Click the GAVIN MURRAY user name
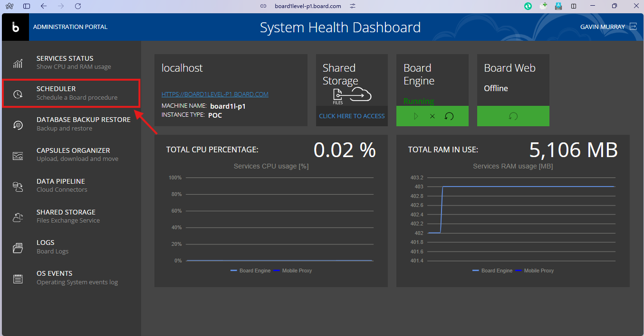 point(603,27)
